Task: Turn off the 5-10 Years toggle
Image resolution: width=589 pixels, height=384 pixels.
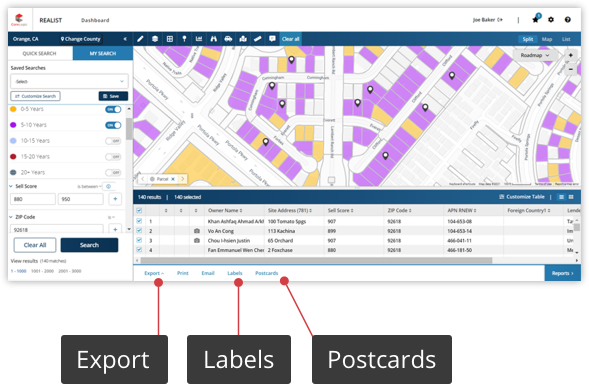Action: pos(113,125)
